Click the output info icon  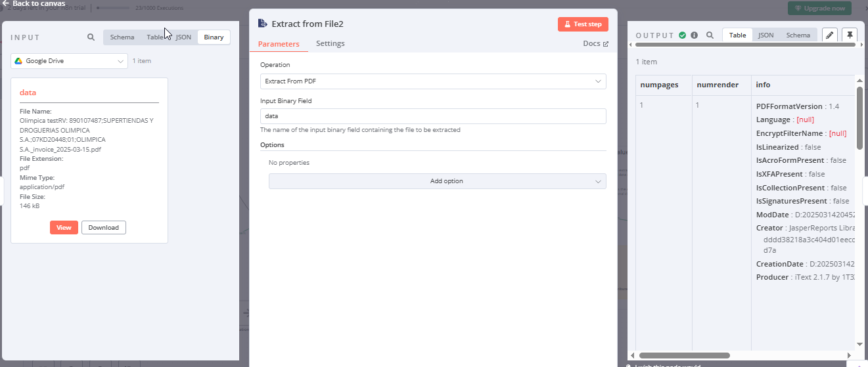pyautogui.click(x=694, y=35)
